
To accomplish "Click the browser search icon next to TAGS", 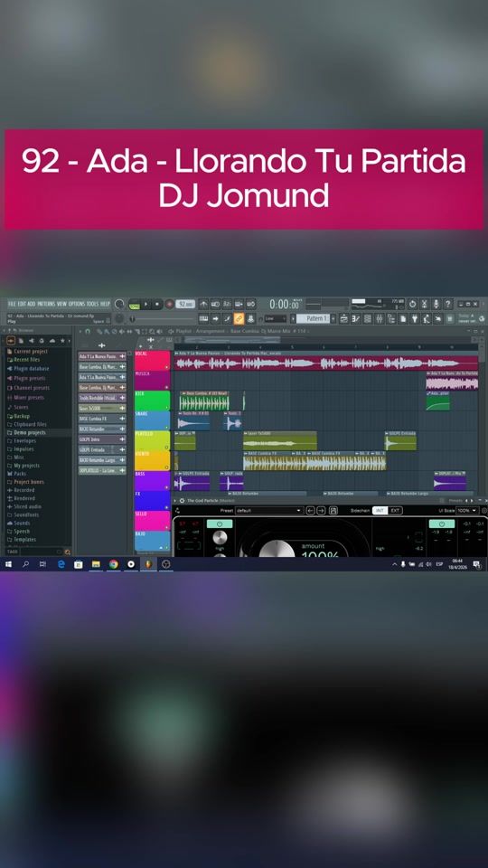I will tap(68, 552).
